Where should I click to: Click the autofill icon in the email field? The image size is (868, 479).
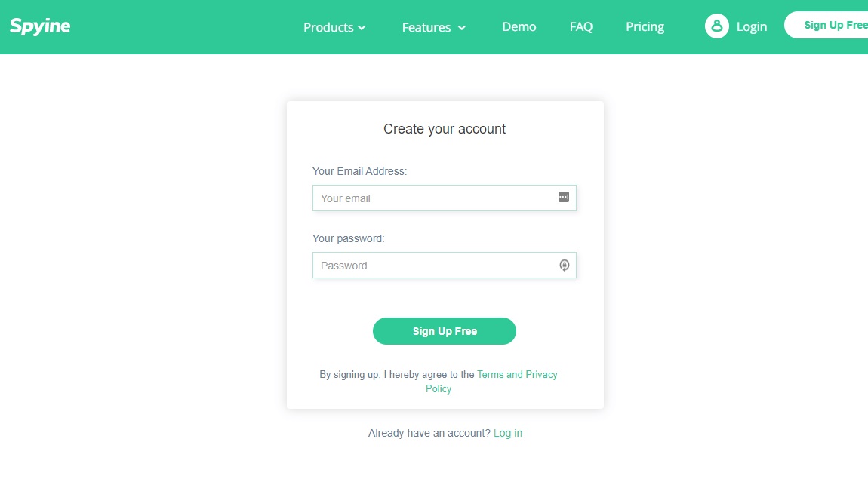tap(563, 197)
